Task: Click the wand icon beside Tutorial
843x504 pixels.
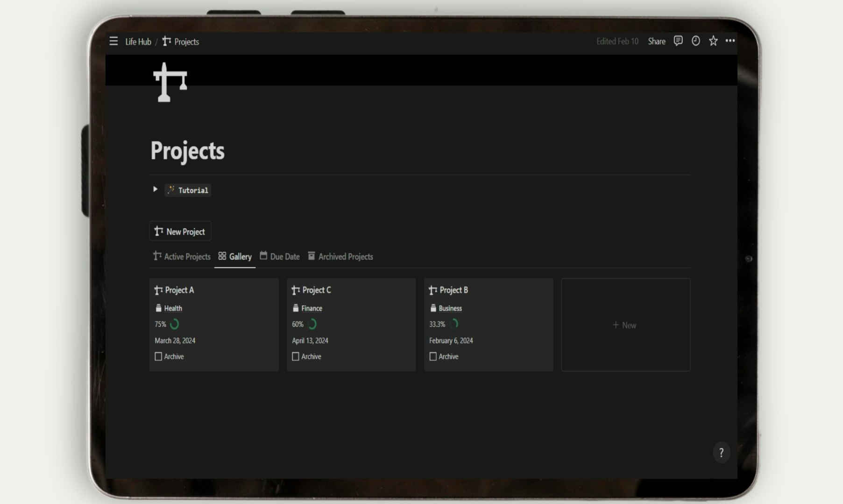Action: tap(171, 189)
